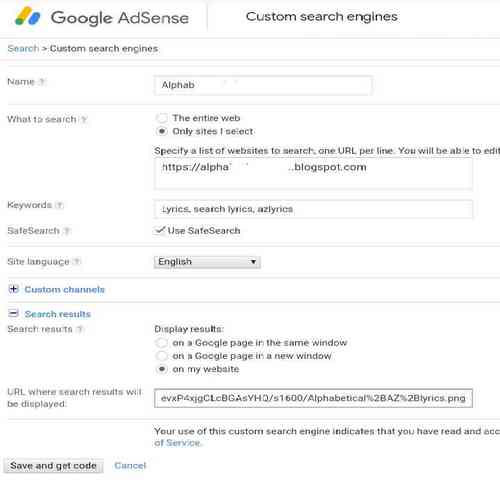Screen dimensions: 500x500
Task: Click 'Custom search engines' breadcrumb text
Action: (x=104, y=49)
